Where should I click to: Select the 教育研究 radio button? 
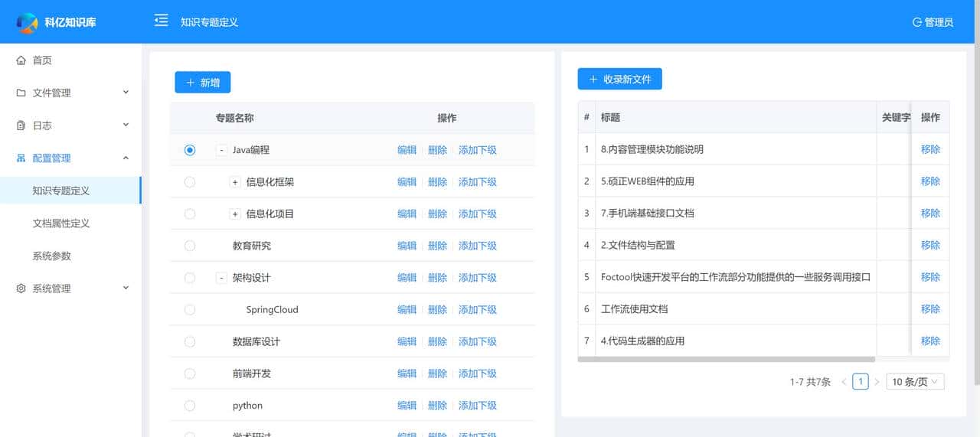pos(190,246)
